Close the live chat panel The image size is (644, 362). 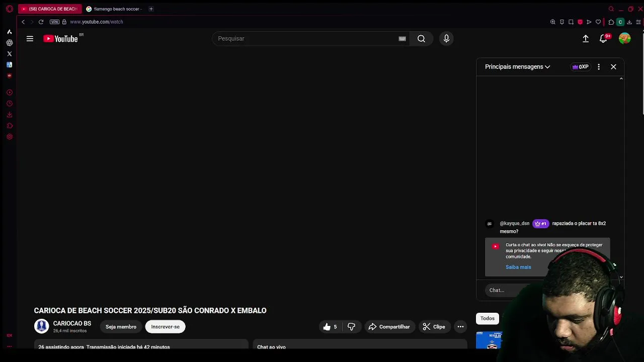click(x=613, y=67)
